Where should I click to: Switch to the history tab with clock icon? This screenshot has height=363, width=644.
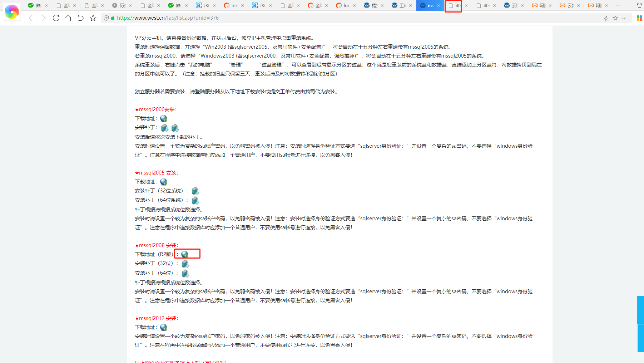click(x=119, y=6)
